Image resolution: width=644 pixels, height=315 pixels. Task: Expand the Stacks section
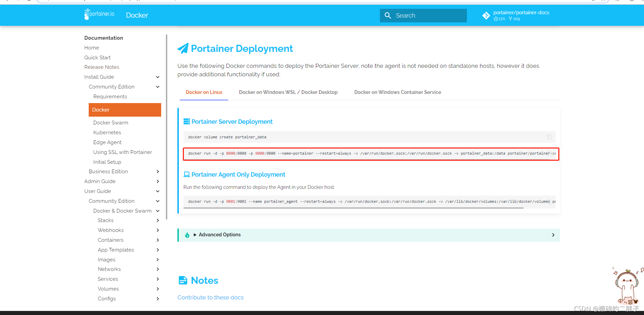(157, 220)
